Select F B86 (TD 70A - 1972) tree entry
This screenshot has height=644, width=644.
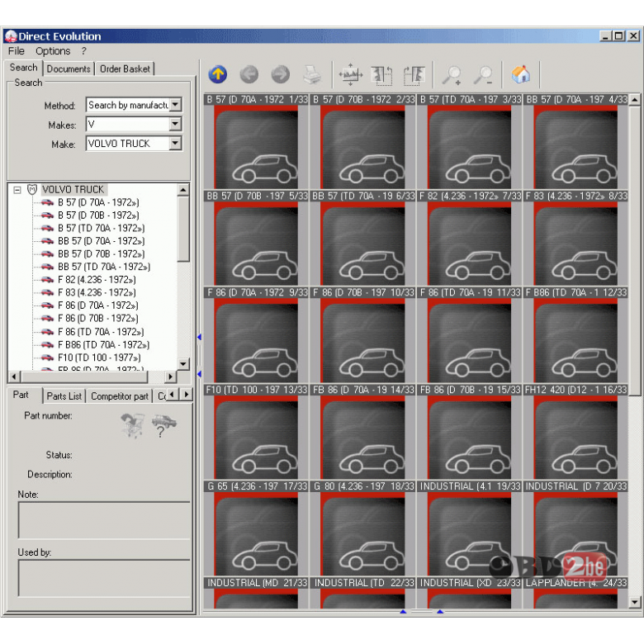tap(103, 345)
